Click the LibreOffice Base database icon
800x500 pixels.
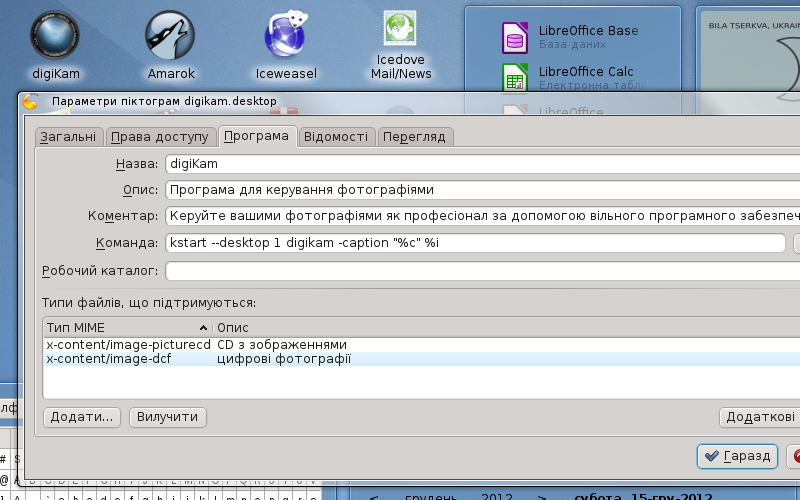[x=515, y=38]
